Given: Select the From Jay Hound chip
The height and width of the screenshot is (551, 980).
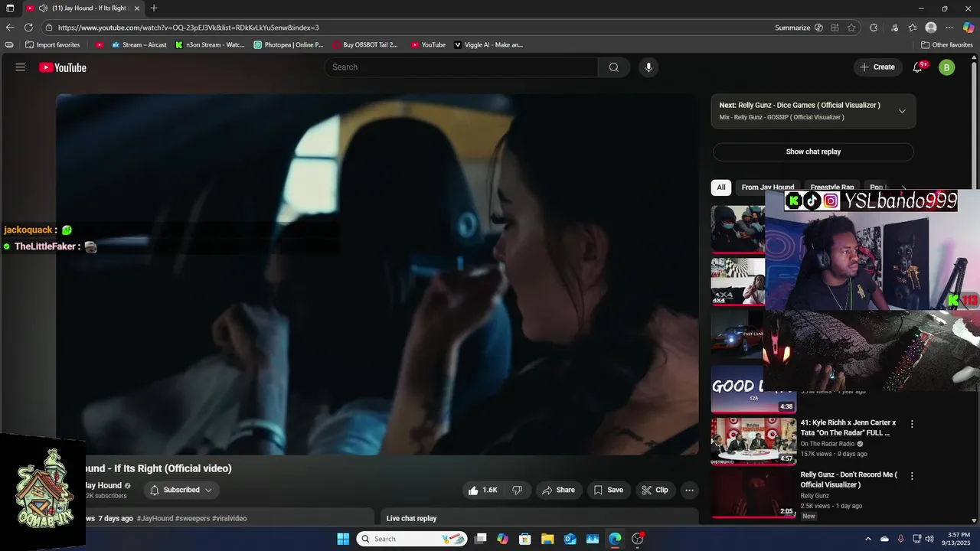Looking at the screenshot, I should (767, 187).
